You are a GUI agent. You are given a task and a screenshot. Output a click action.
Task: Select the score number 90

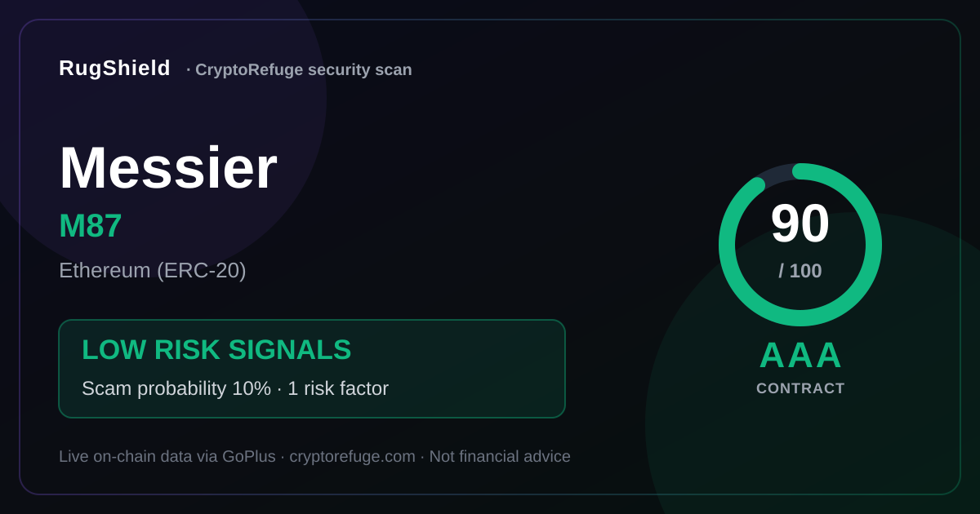(x=800, y=224)
